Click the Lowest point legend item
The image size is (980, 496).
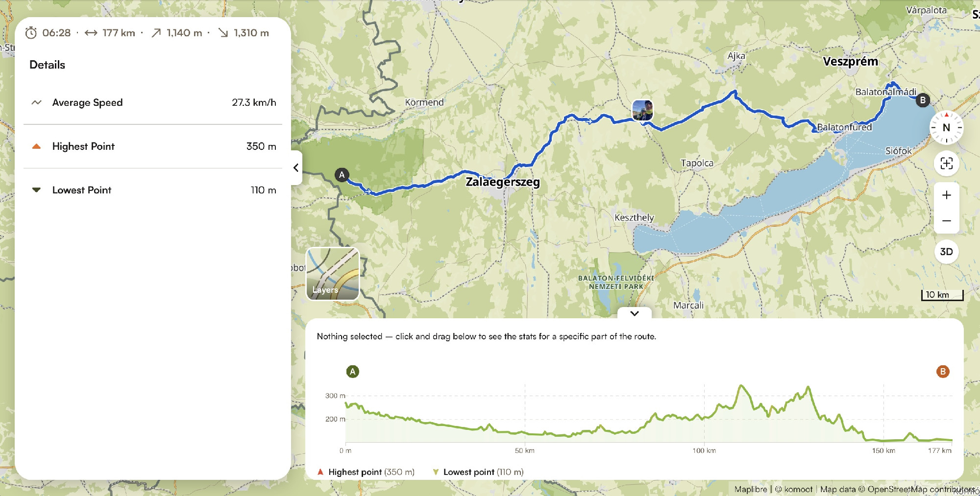click(478, 472)
